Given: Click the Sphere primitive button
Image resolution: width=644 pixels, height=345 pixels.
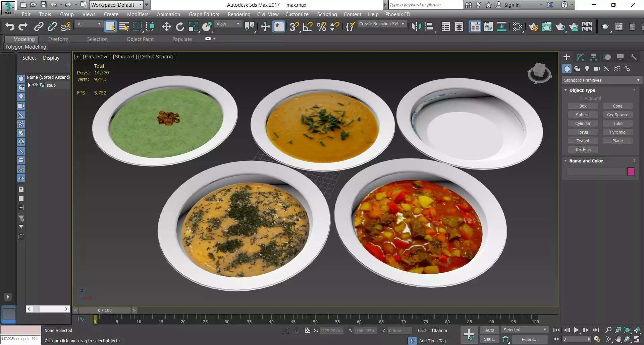Looking at the screenshot, I should click(583, 115).
